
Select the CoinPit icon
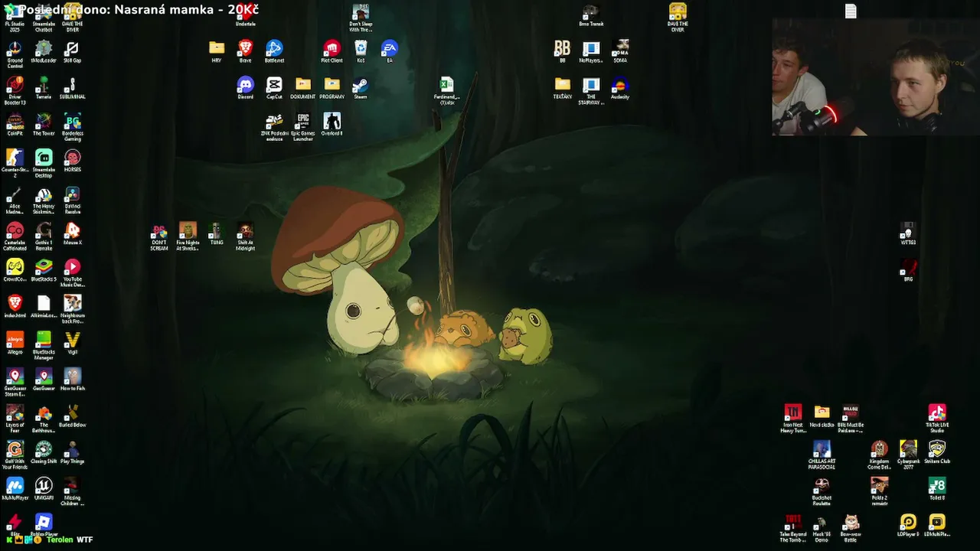pos(15,125)
